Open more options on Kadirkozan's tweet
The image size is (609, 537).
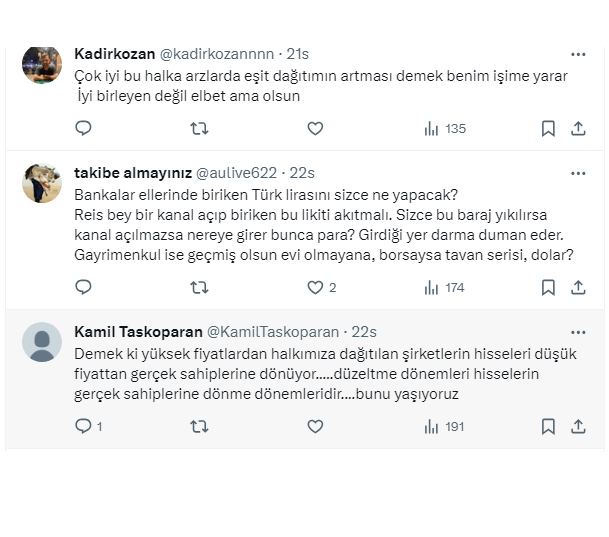(578, 53)
